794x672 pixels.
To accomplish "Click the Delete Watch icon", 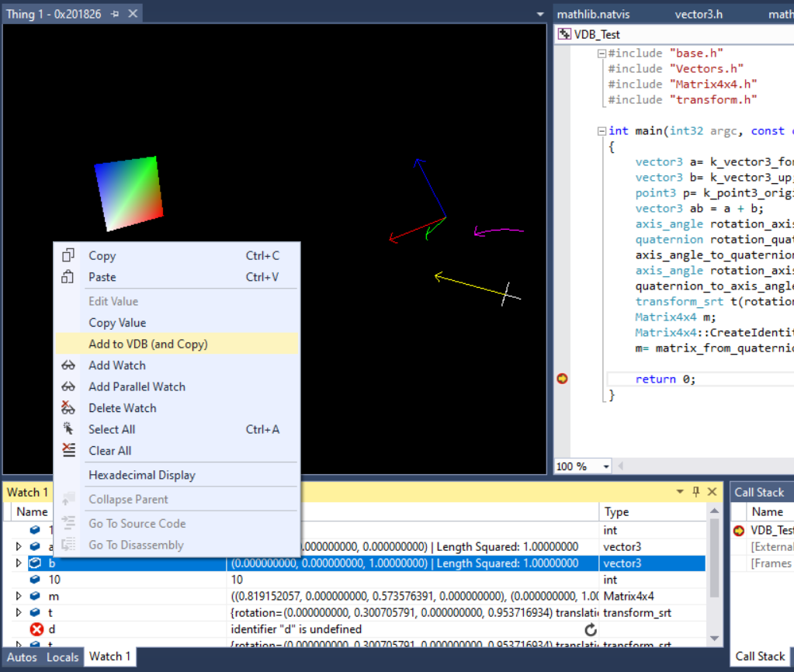I will point(69,407).
